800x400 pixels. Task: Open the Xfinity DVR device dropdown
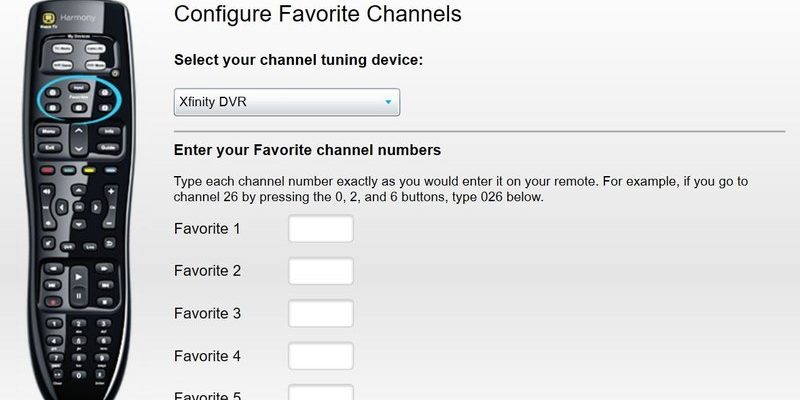287,102
